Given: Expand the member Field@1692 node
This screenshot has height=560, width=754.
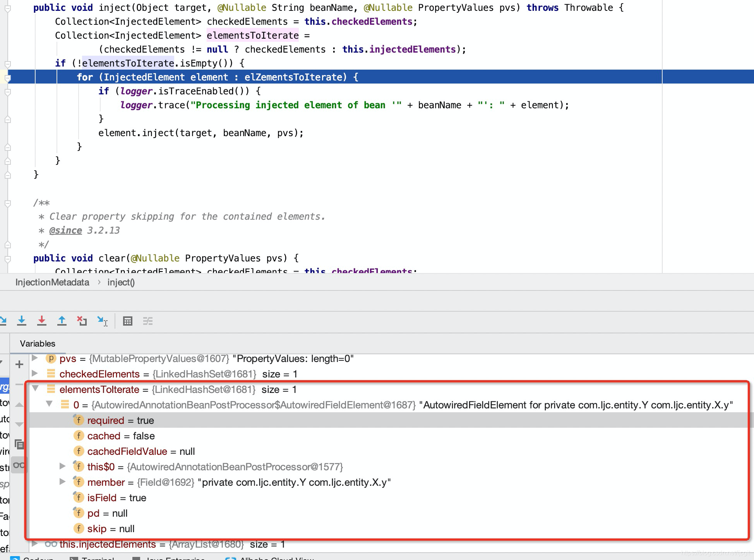Looking at the screenshot, I should [x=62, y=482].
